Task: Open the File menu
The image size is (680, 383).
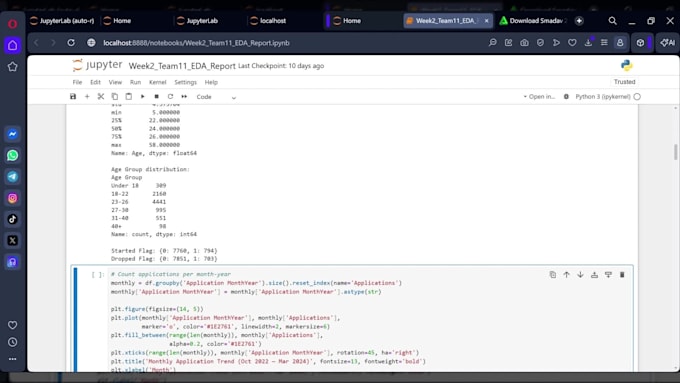Action: click(x=77, y=82)
